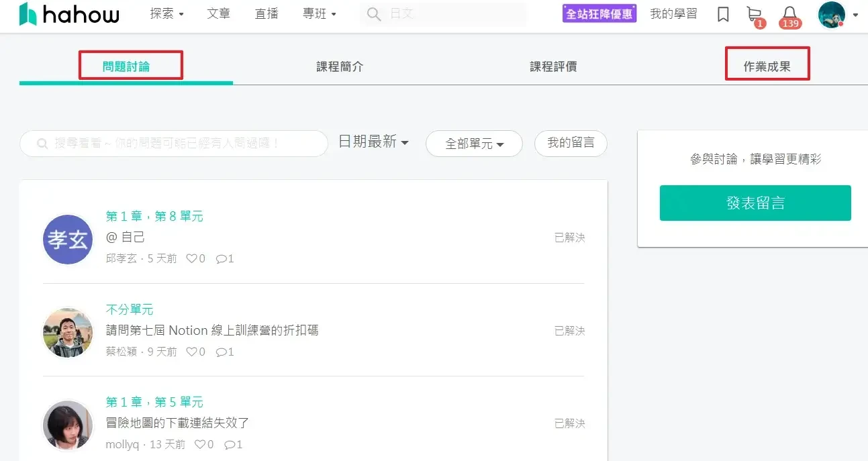
Task: Click the 全站狂降優惠 promotion button
Action: click(599, 13)
